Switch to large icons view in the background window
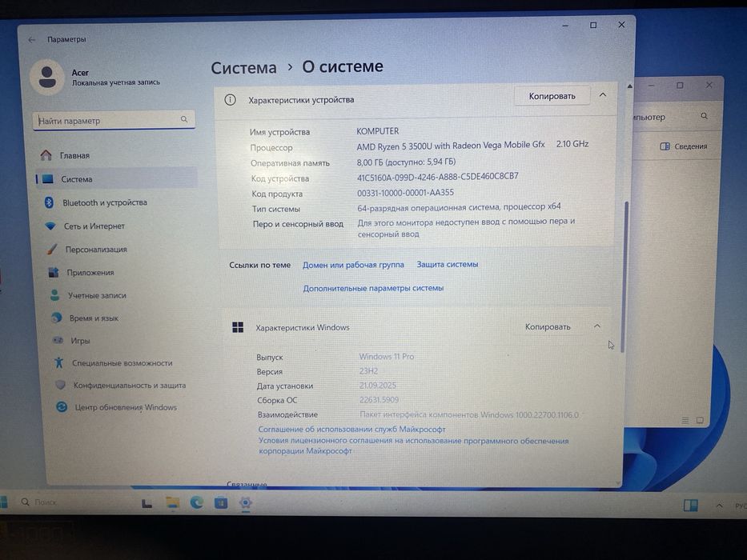The image size is (747, 560). point(700,421)
